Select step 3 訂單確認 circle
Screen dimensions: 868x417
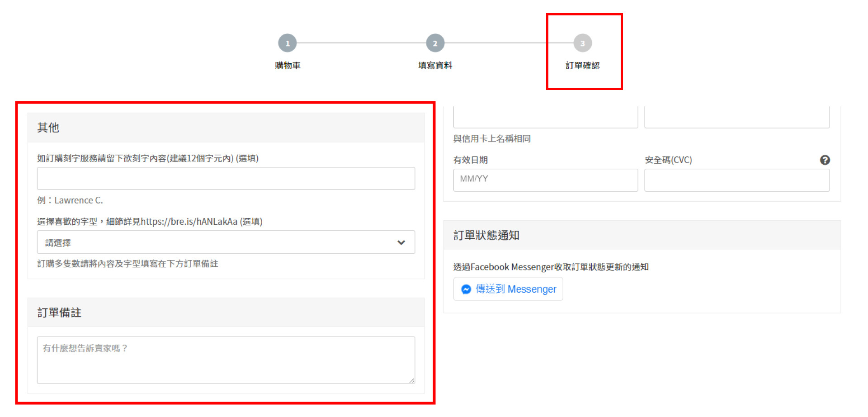(x=583, y=43)
